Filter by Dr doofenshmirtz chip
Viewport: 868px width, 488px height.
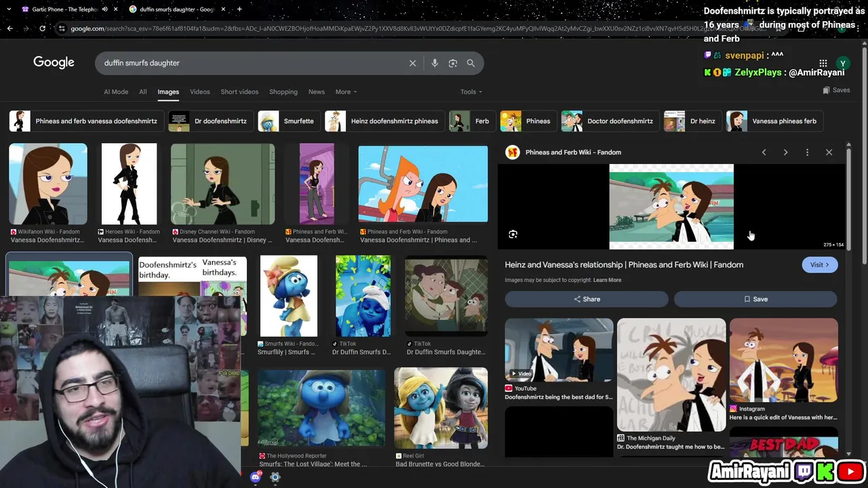click(x=211, y=121)
